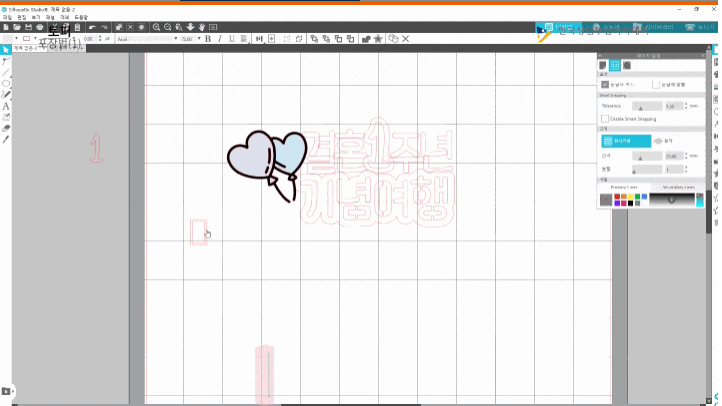Open the registration marks tab in the panel
Screen dimensions: 722x406
click(627, 65)
